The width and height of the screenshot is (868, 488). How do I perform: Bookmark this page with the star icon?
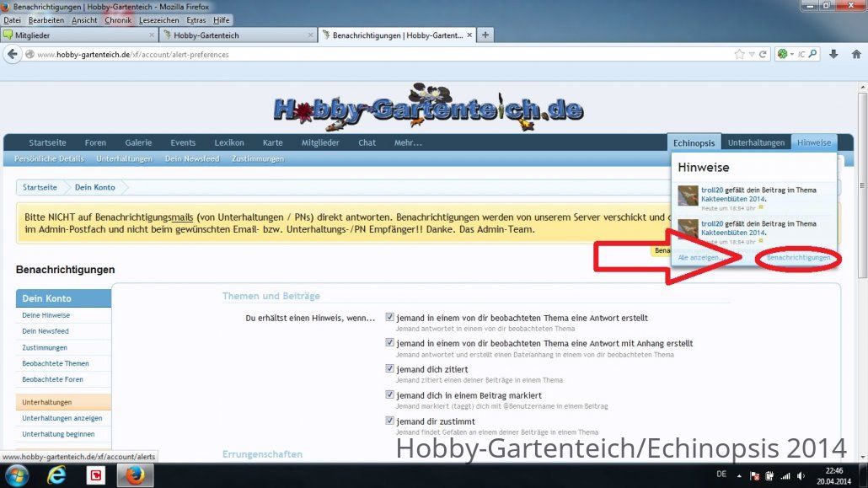coord(740,54)
